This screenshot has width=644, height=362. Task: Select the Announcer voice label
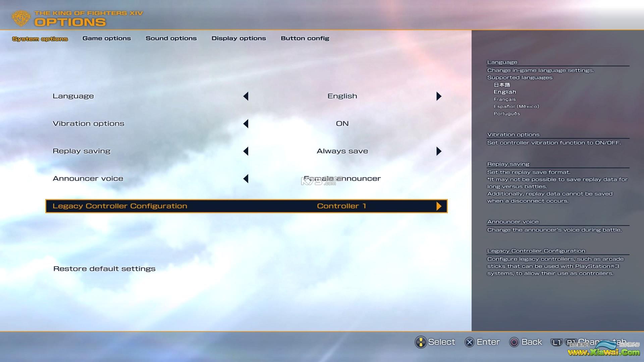[88, 179]
